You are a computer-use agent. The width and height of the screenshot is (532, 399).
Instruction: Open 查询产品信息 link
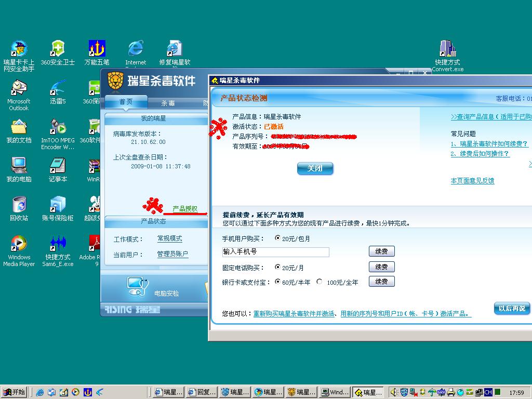click(x=491, y=117)
